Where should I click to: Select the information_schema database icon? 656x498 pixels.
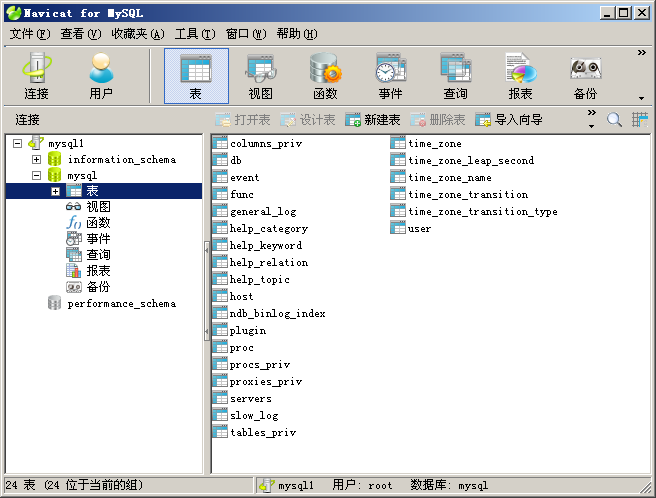point(54,159)
